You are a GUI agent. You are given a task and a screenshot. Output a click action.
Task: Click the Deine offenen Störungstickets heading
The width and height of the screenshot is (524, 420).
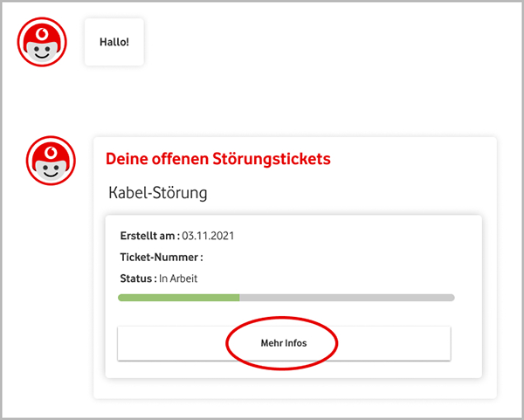tap(217, 159)
